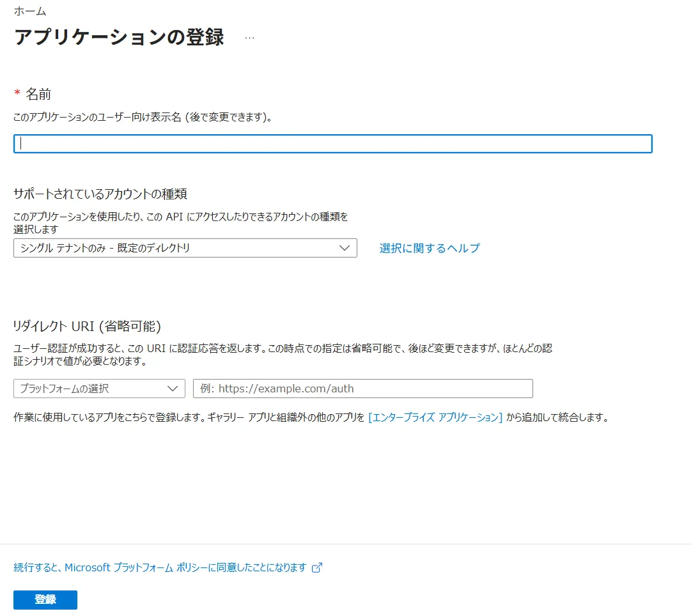
Task: Click the account type help description text
Action: [x=181, y=221]
